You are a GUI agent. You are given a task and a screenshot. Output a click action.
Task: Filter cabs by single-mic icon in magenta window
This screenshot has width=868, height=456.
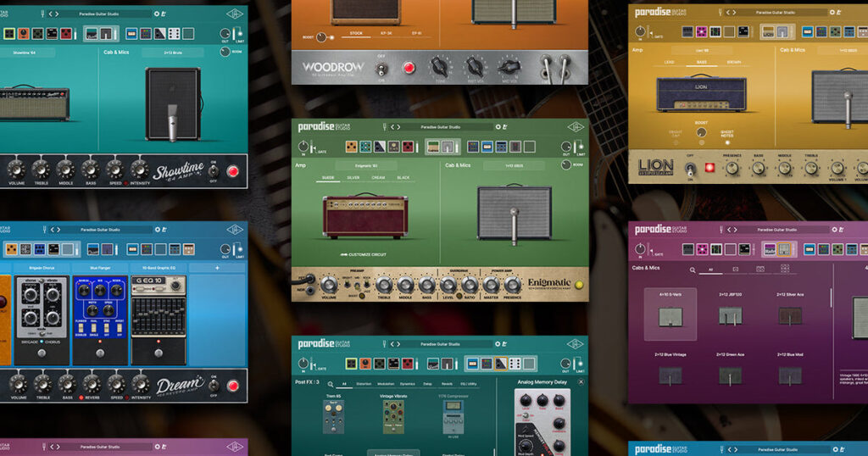(x=735, y=269)
